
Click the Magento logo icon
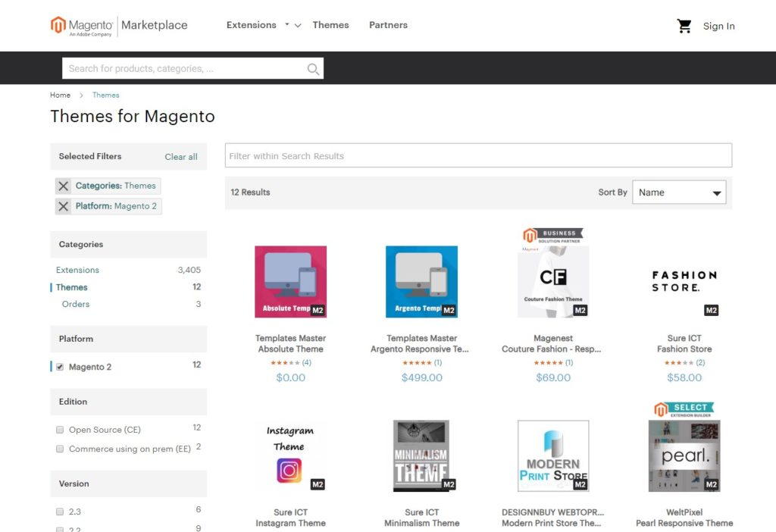[58, 25]
